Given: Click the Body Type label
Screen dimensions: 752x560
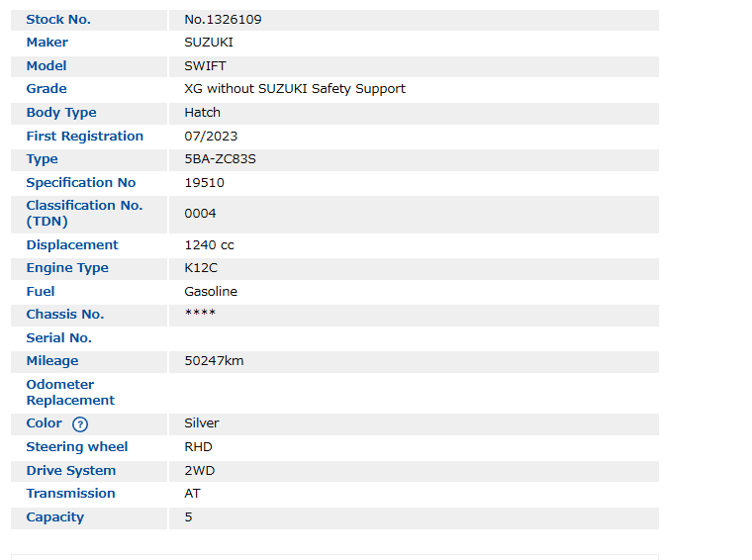Looking at the screenshot, I should (x=61, y=113).
